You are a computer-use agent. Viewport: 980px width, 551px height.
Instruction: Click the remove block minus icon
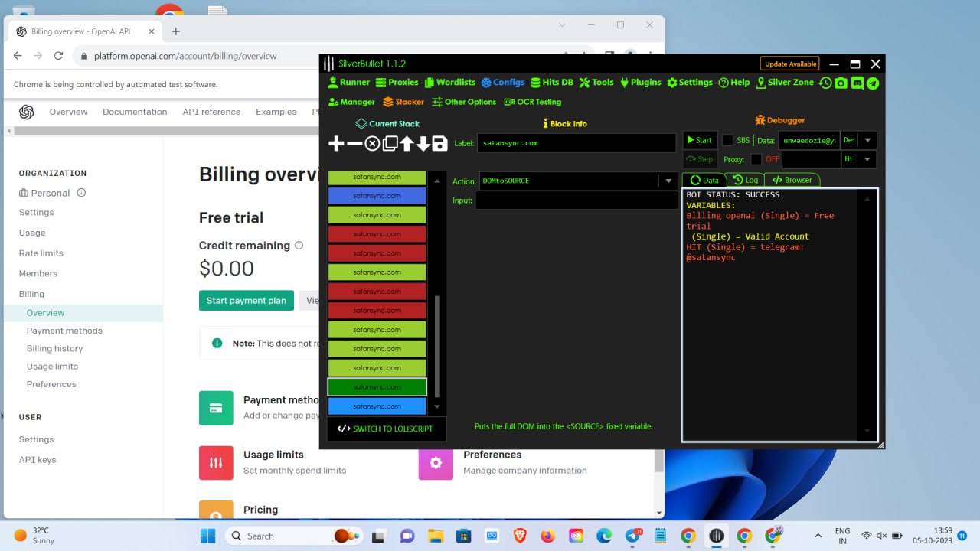pyautogui.click(x=354, y=144)
